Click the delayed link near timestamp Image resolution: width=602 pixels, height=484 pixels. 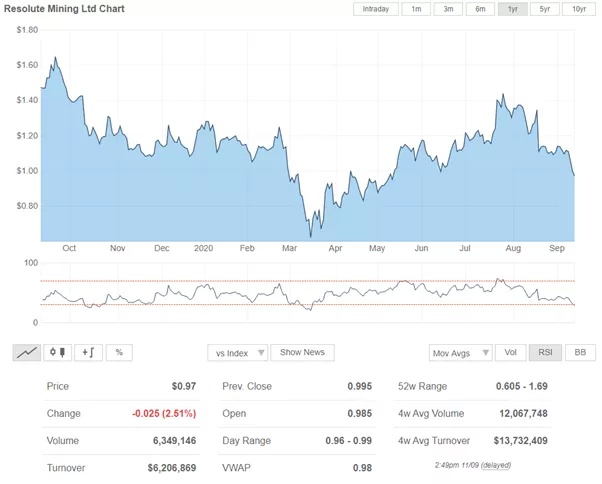coord(496,465)
